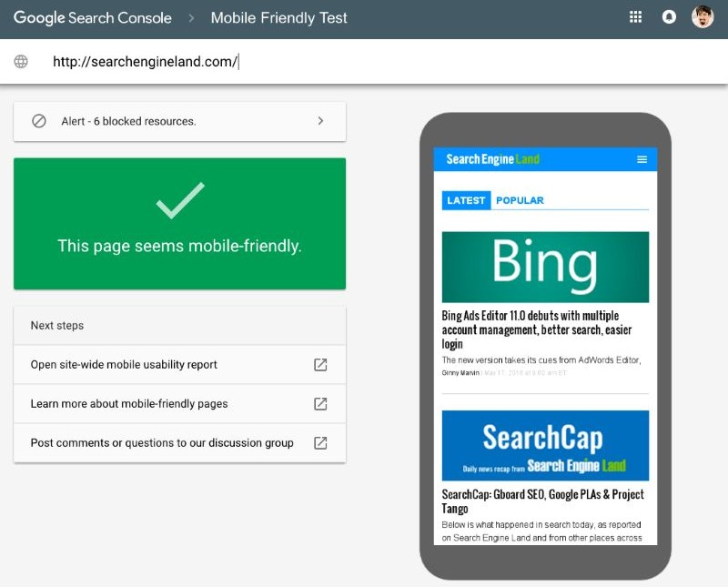Select the LATEST tab in preview
The image size is (728, 587).
(x=466, y=200)
